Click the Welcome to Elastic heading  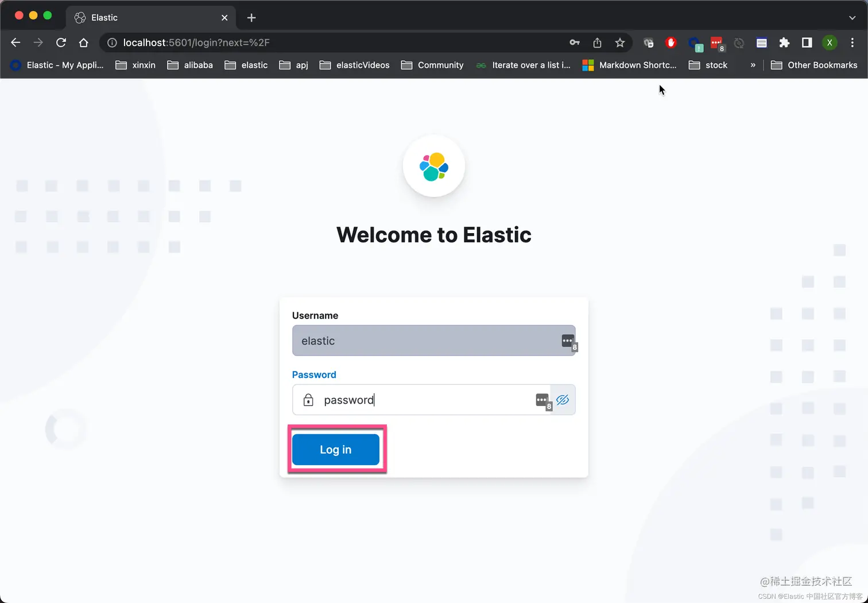coord(434,234)
